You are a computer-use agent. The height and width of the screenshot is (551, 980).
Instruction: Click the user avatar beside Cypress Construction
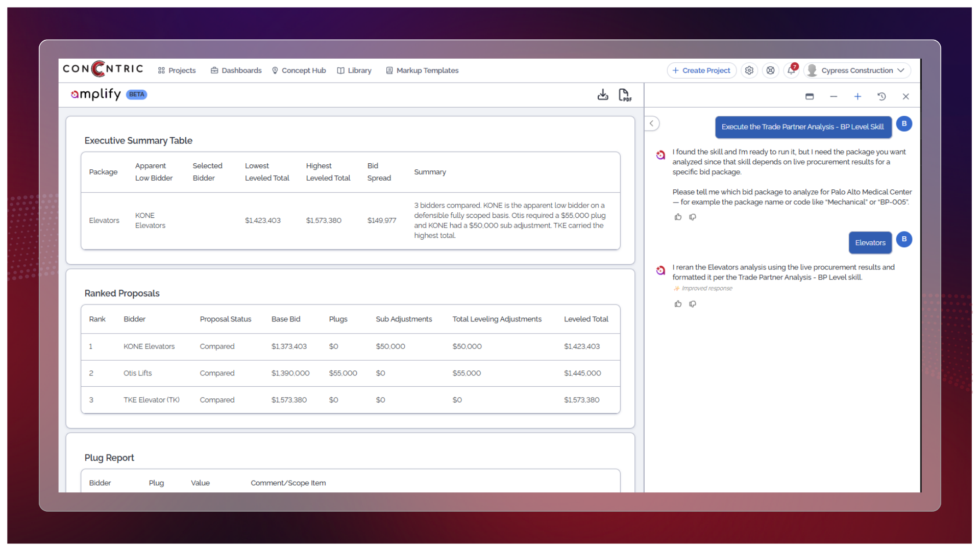[812, 70]
